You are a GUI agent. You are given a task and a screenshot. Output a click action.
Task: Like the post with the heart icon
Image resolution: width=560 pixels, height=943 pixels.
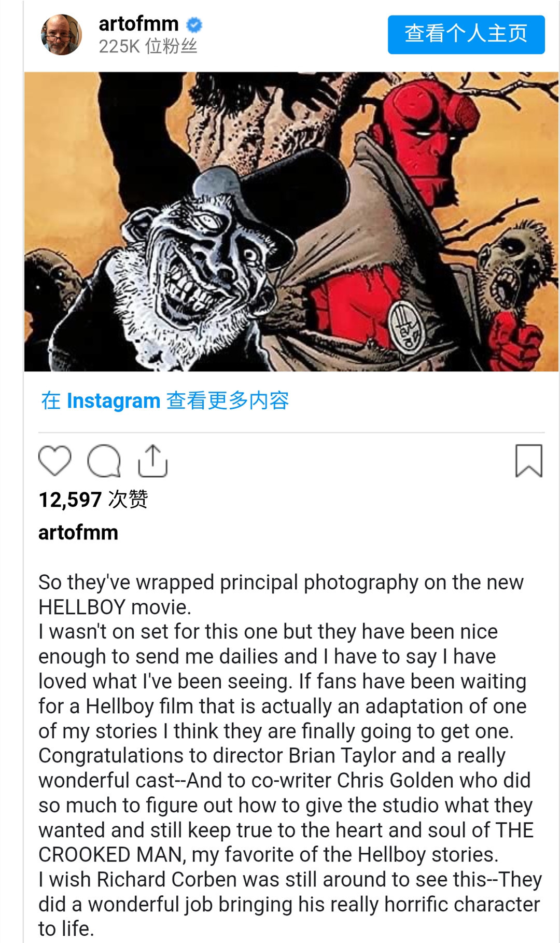click(x=54, y=461)
